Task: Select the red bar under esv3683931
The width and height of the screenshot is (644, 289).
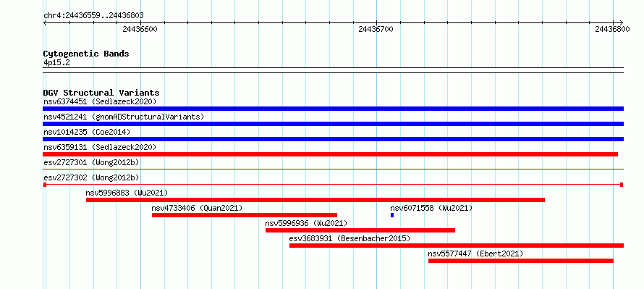Action: 457,246
